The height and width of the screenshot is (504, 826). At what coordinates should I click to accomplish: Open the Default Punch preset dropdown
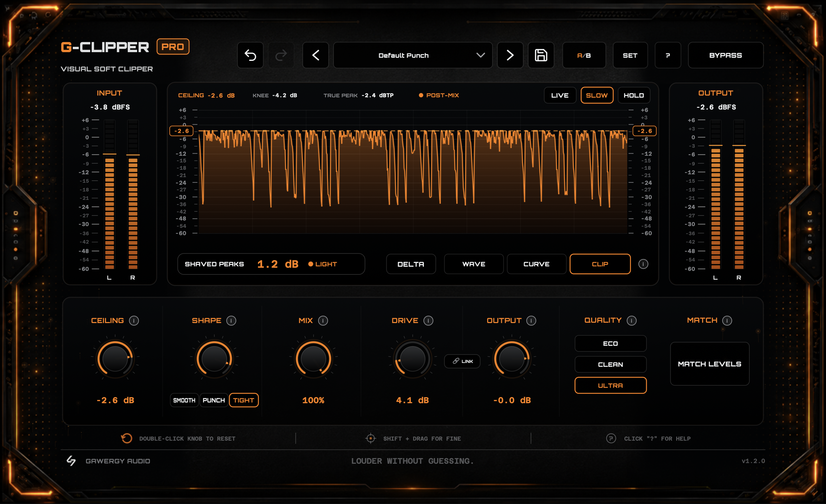pyautogui.click(x=413, y=55)
